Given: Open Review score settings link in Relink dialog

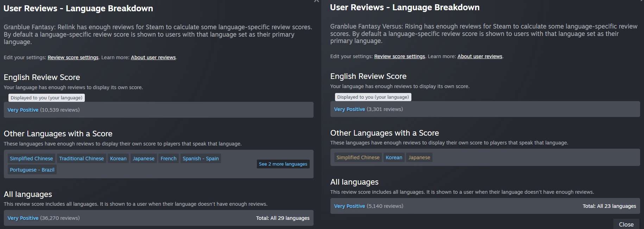Looking at the screenshot, I should pos(73,57).
